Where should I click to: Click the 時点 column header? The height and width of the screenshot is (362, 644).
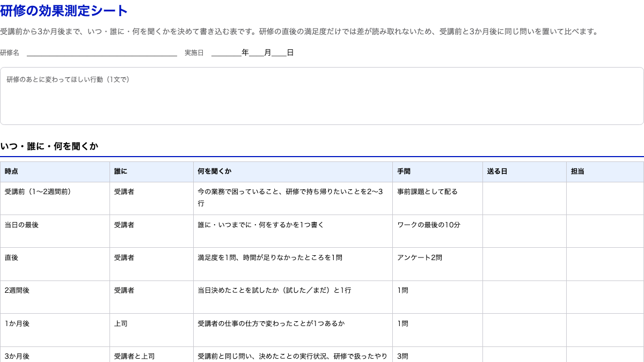click(x=55, y=172)
